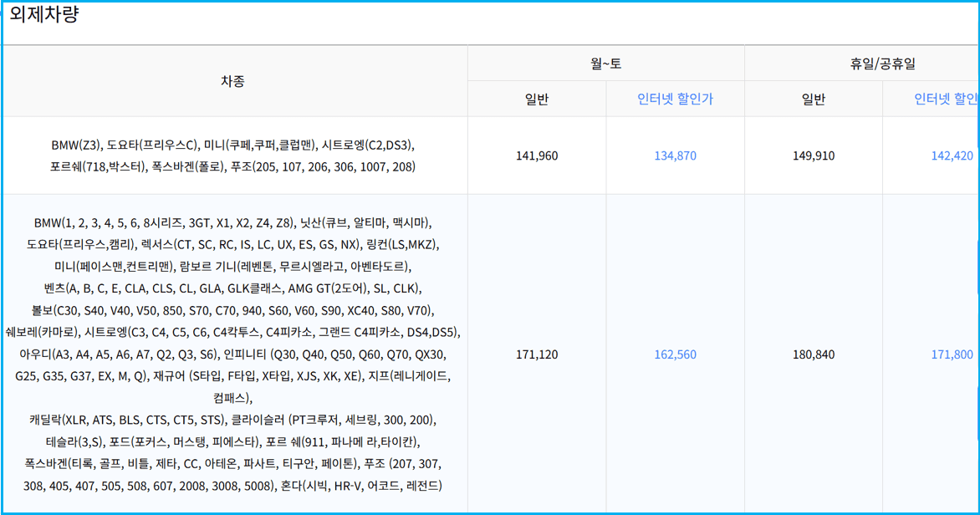This screenshot has width=980, height=515.
Task: Click the line starting 아우디(A3, A4
Action: click(x=232, y=354)
